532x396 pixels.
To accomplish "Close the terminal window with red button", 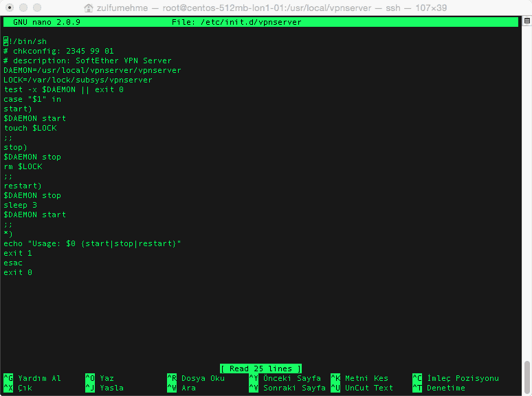I will point(9,8).
